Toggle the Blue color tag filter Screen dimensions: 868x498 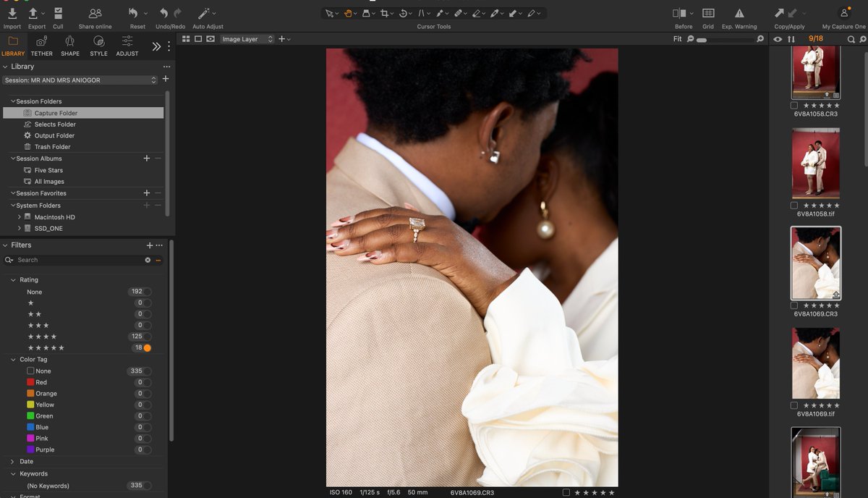[147, 427]
